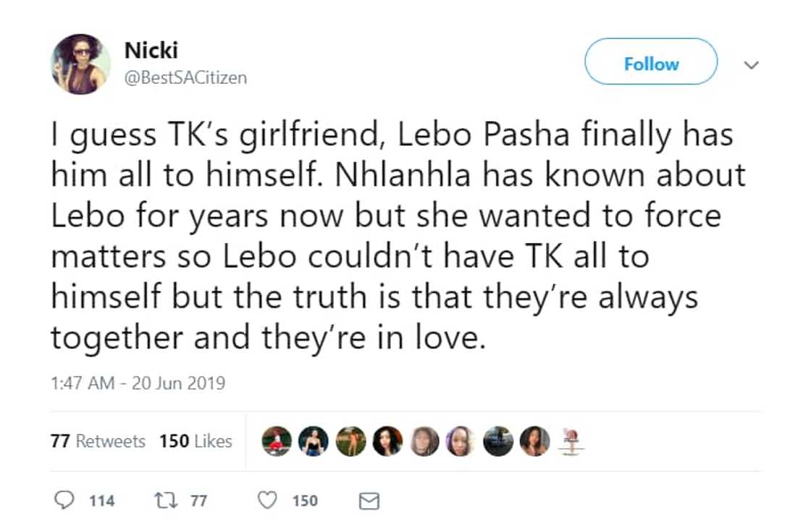
Task: Open the Nicki display name link
Action: (151, 50)
